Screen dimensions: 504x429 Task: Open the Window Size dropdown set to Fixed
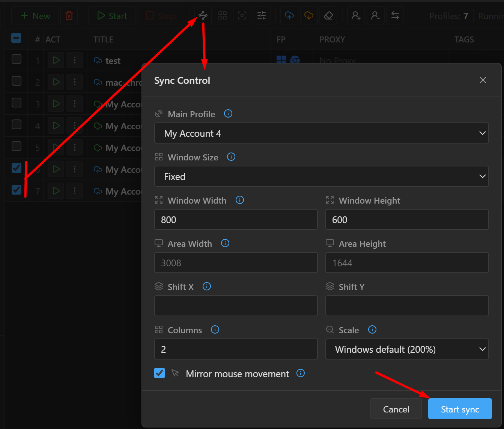point(322,176)
